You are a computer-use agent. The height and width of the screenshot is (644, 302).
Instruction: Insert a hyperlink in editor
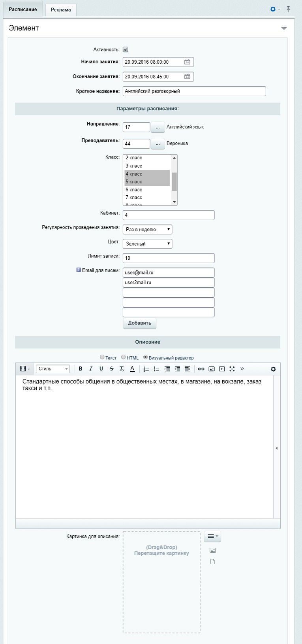[201, 369]
